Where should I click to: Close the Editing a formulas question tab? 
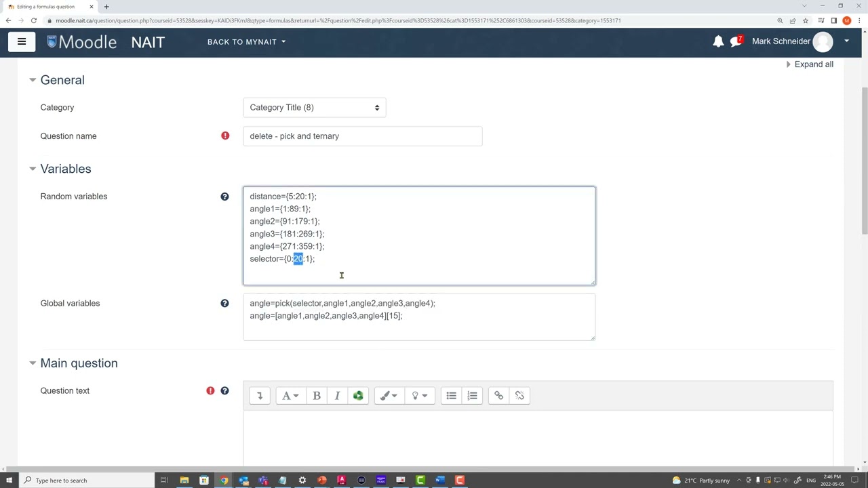click(x=92, y=7)
